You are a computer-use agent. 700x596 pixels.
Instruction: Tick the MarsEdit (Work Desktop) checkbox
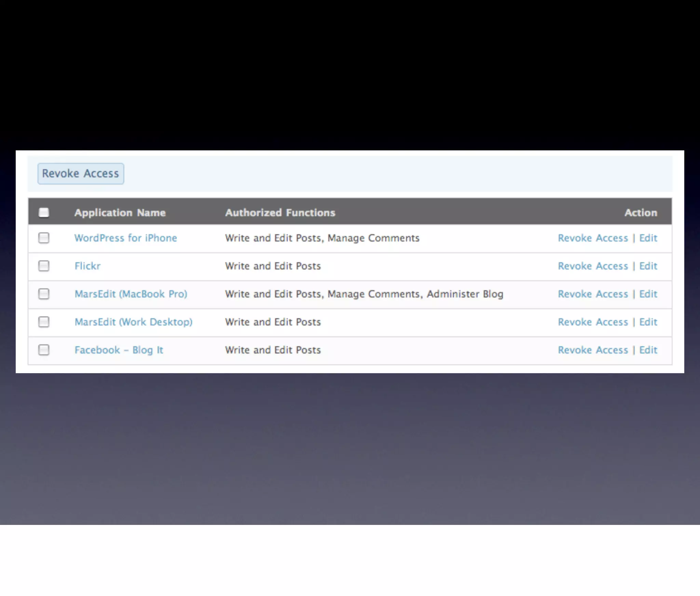[44, 322]
